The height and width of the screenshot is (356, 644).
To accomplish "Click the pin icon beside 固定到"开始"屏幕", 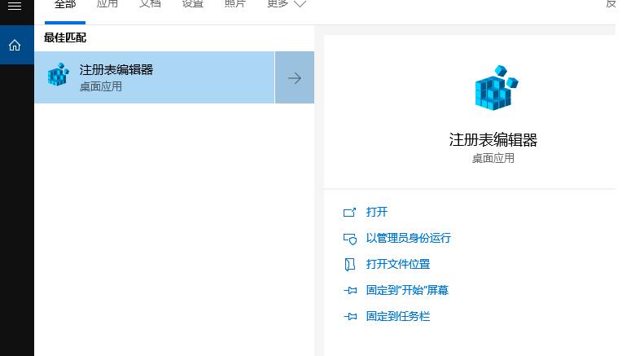I will tap(350, 291).
